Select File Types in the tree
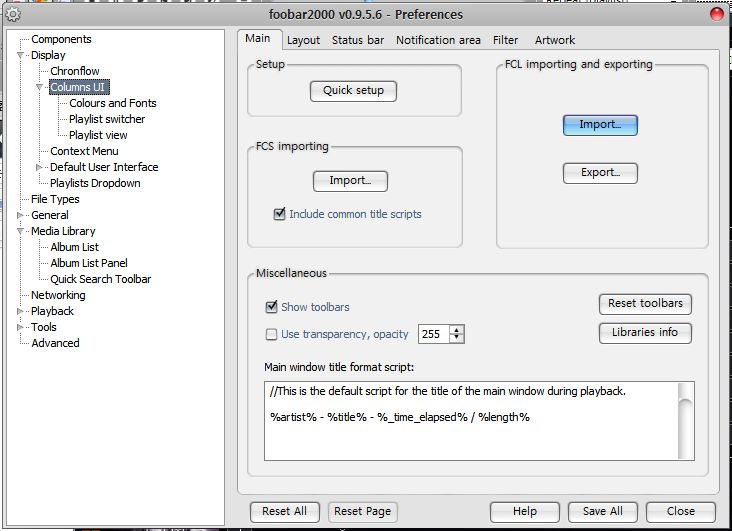 pyautogui.click(x=55, y=199)
